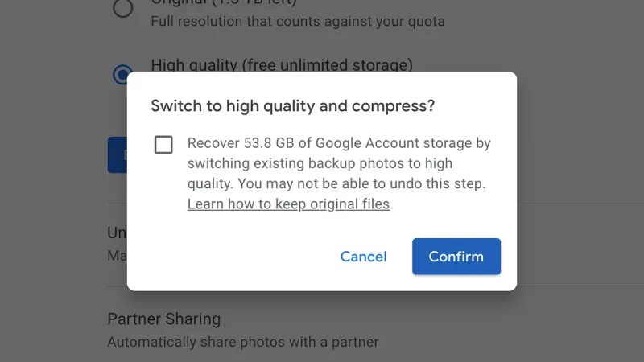Open the Partner Sharing setting
This screenshot has width=644, height=362.
[164, 319]
